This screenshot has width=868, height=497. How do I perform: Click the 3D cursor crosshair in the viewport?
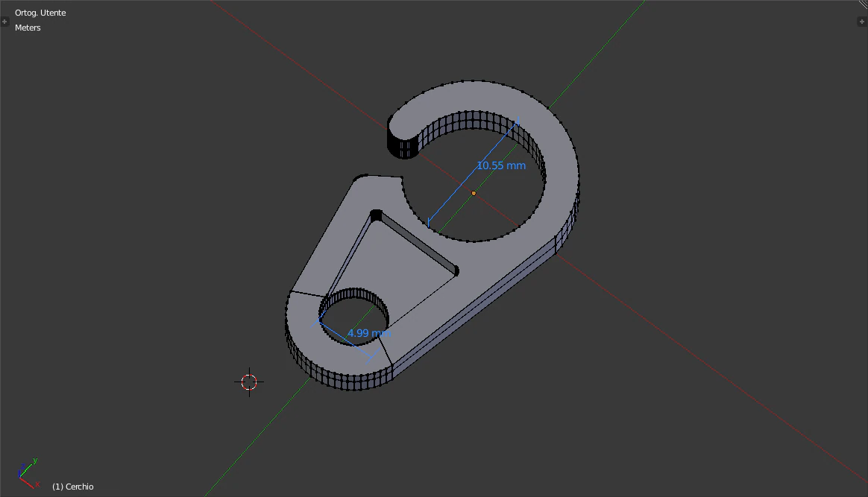click(x=249, y=382)
